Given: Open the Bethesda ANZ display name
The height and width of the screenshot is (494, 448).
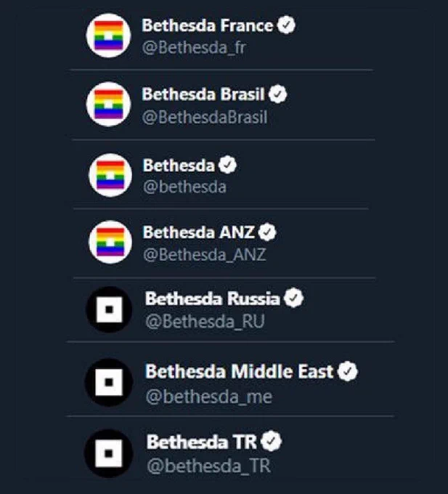Looking at the screenshot, I should tap(199, 232).
